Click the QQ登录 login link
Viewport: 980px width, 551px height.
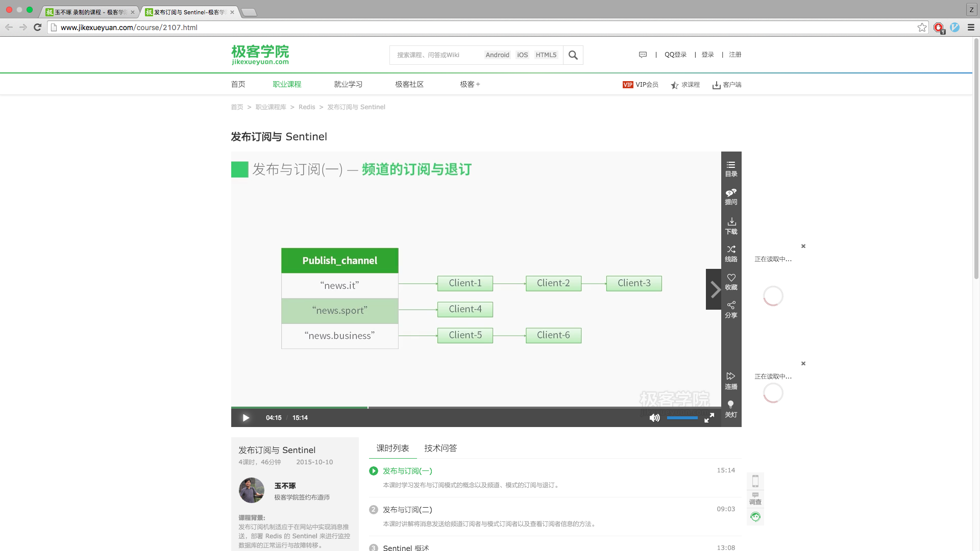click(x=675, y=55)
